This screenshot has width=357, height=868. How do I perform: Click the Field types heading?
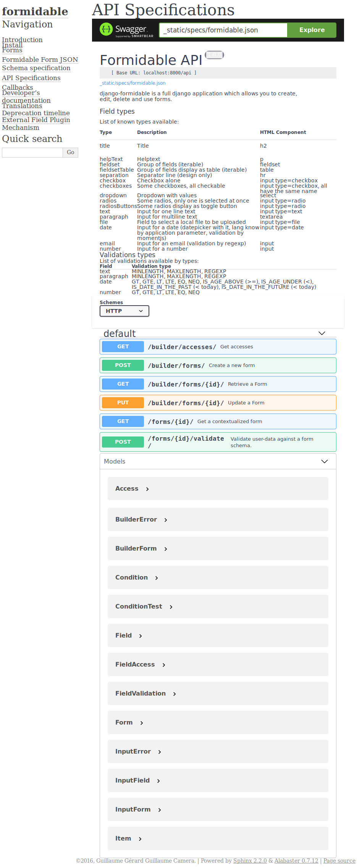117,111
